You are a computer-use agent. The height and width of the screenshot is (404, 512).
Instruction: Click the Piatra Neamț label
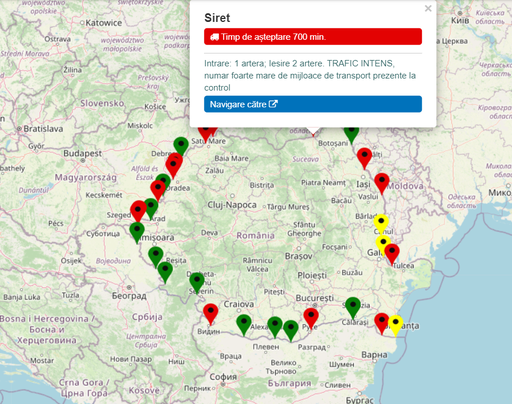[x=323, y=183]
